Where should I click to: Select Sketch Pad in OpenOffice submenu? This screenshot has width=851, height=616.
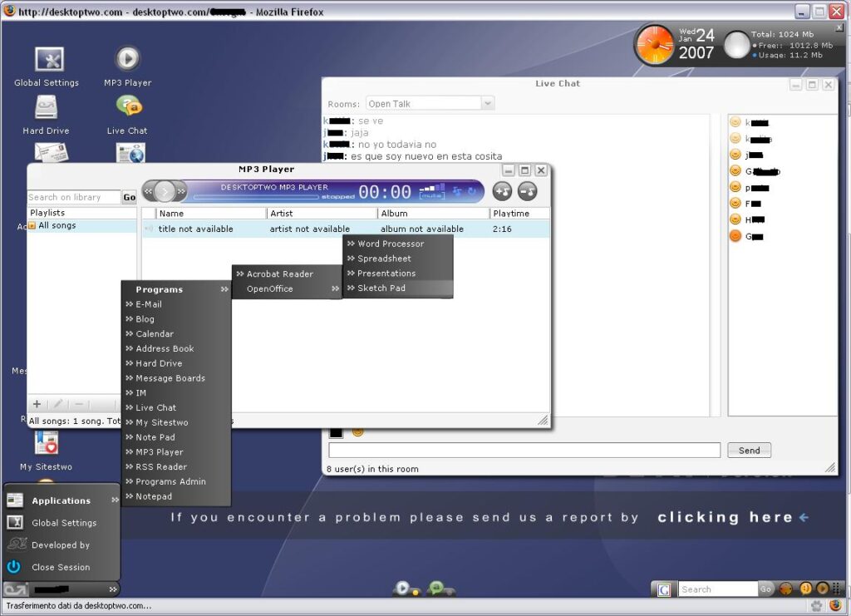[x=398, y=288]
